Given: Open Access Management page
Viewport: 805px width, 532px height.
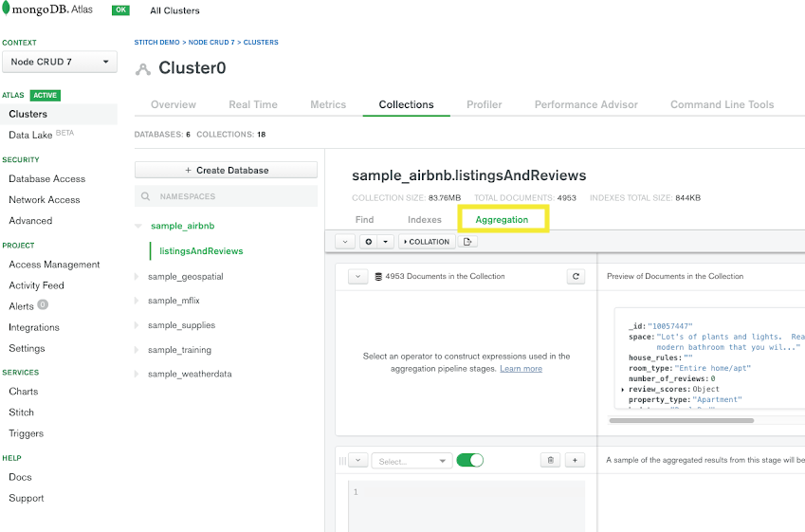Looking at the screenshot, I should (54, 265).
